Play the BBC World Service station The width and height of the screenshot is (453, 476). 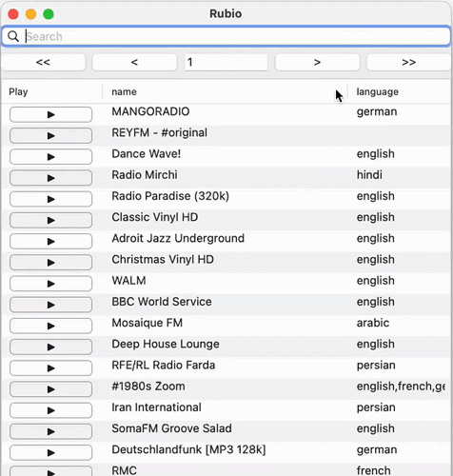click(50, 305)
